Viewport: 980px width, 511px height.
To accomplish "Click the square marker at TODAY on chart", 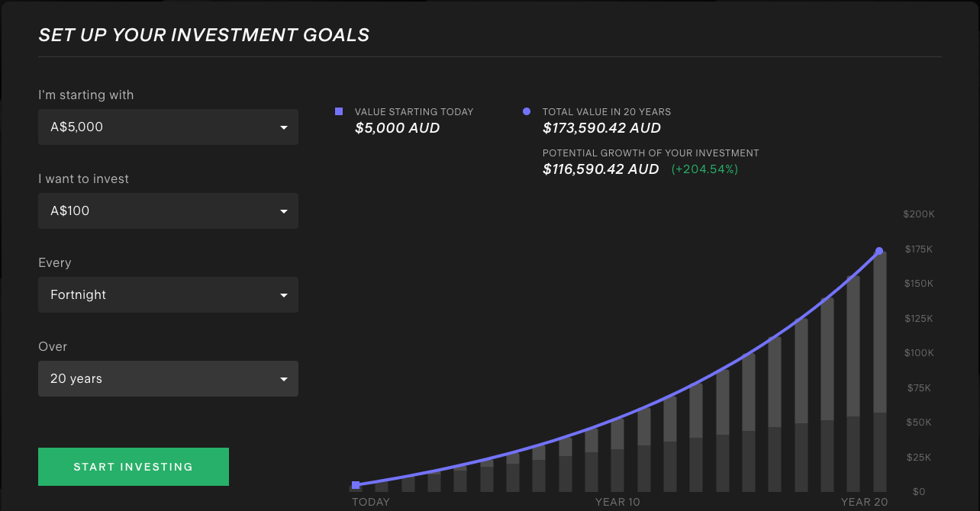I will (x=356, y=485).
